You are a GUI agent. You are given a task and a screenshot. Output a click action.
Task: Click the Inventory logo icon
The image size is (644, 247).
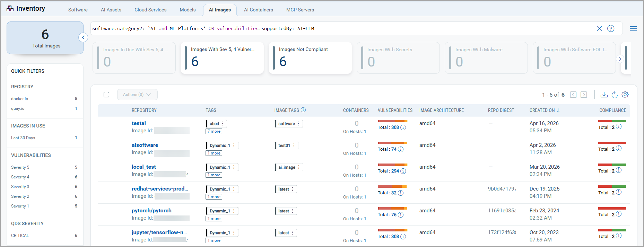(x=10, y=9)
